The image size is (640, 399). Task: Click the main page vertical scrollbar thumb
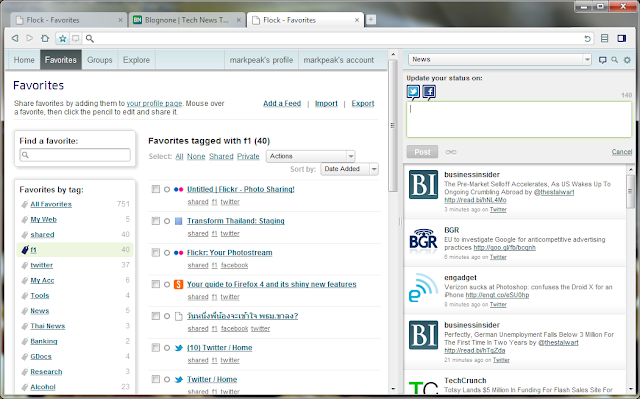click(393, 126)
